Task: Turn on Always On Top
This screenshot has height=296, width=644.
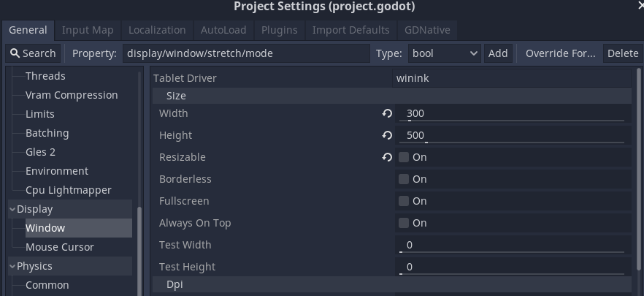Action: [404, 223]
